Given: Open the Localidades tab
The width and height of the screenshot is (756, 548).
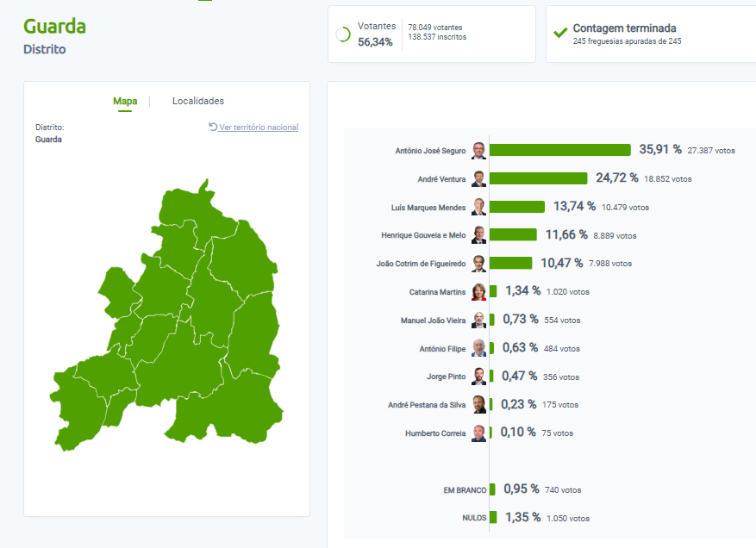Looking at the screenshot, I should pos(198,102).
